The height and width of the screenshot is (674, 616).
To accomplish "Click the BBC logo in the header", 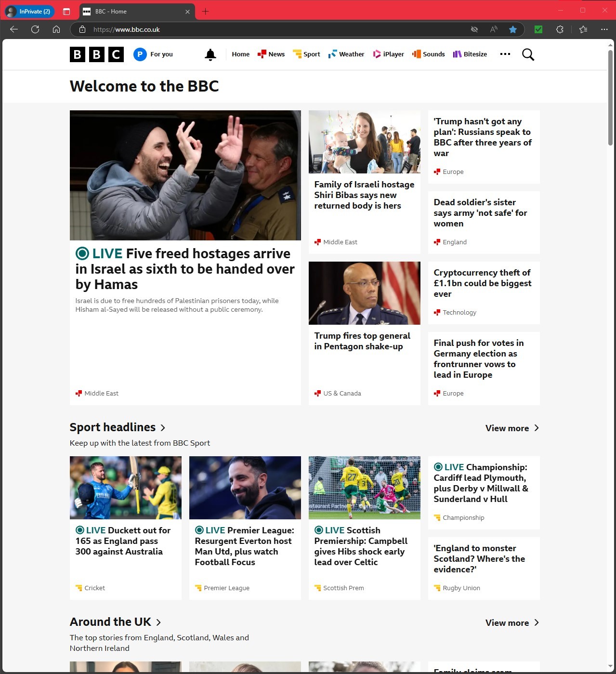I will 97,54.
